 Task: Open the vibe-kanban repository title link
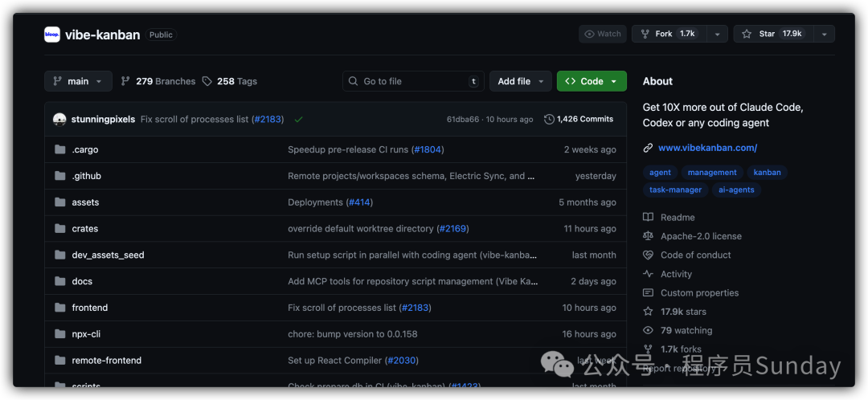coord(102,35)
